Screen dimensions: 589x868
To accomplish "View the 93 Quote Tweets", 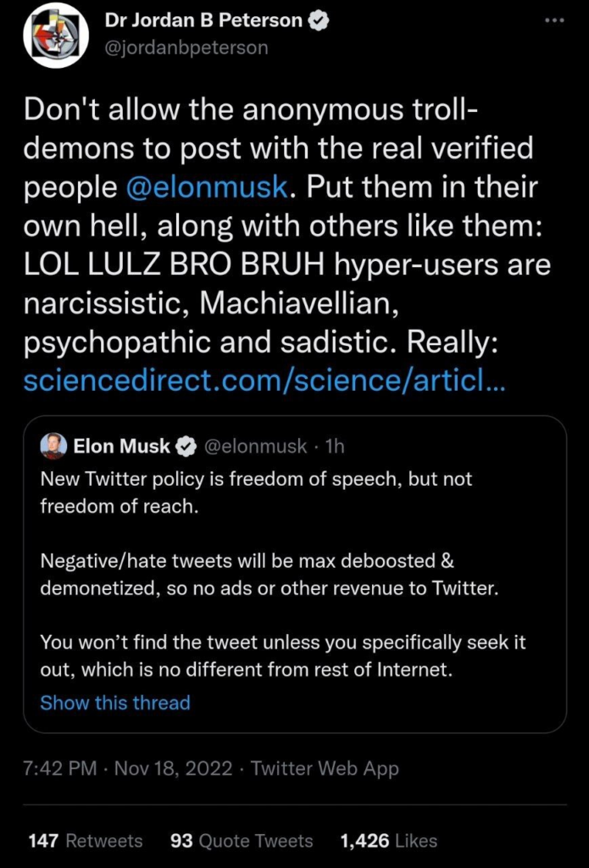I will (242, 841).
